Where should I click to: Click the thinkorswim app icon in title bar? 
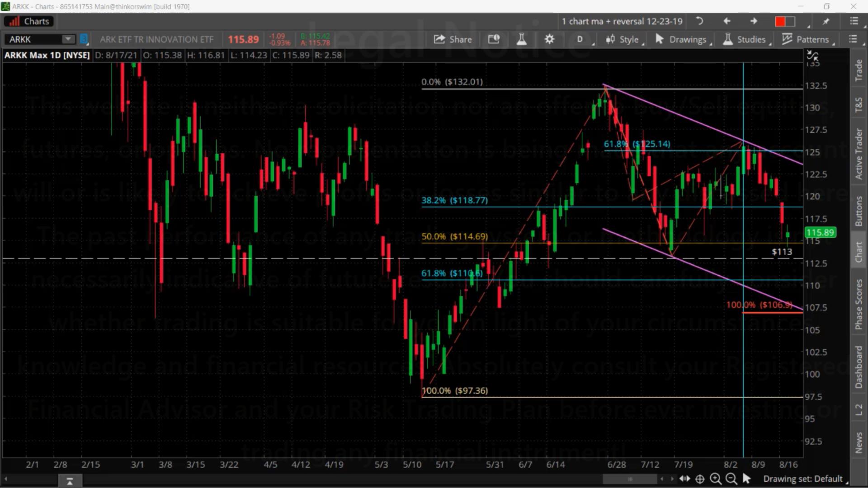point(5,6)
